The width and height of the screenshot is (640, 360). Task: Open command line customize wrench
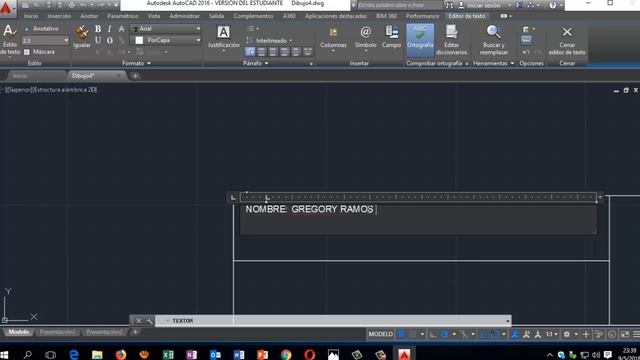click(149, 321)
